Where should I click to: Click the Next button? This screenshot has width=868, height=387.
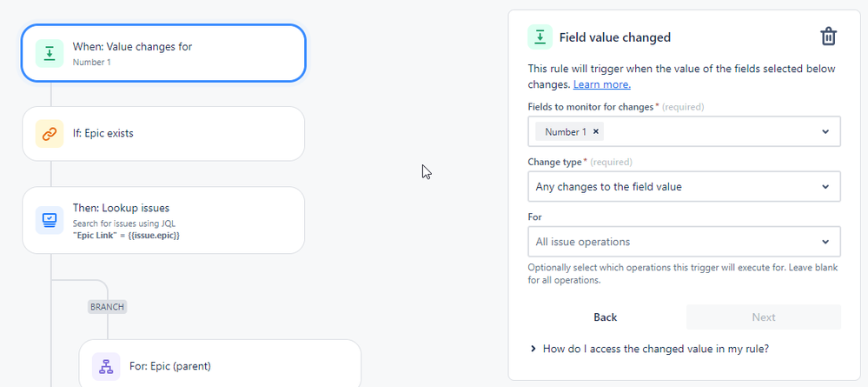tap(764, 317)
